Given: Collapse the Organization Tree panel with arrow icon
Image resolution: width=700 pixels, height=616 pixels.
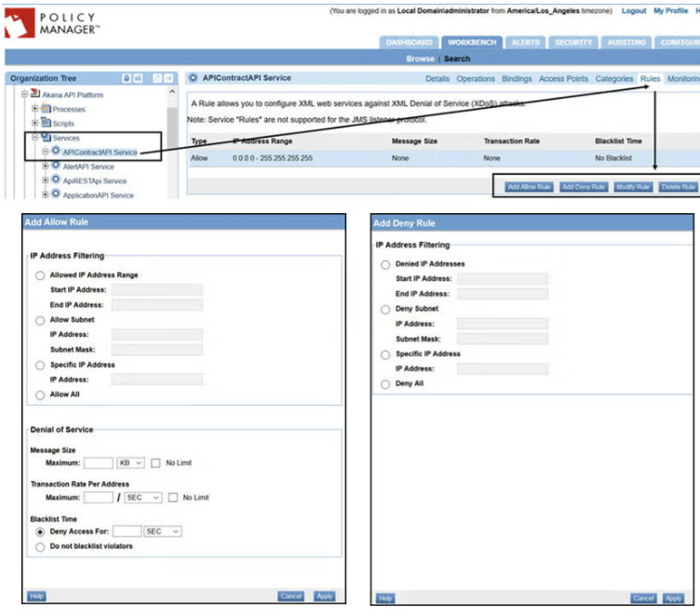Looking at the screenshot, I should tap(168, 78).
